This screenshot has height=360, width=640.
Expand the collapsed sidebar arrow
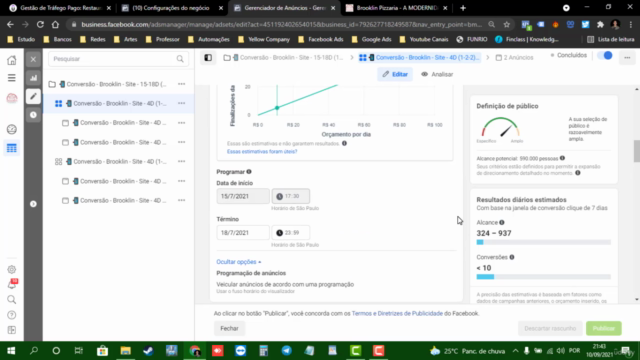click(33, 204)
